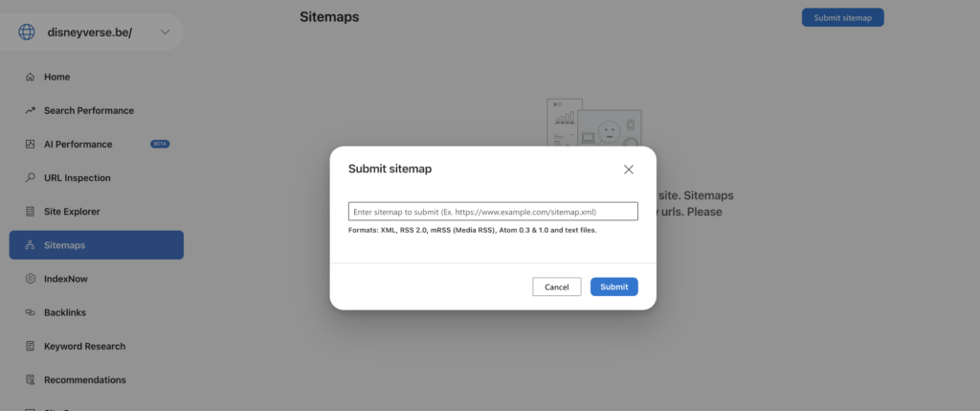Click the AI Performance sidebar icon
This screenshot has width=980, height=411.
click(31, 144)
